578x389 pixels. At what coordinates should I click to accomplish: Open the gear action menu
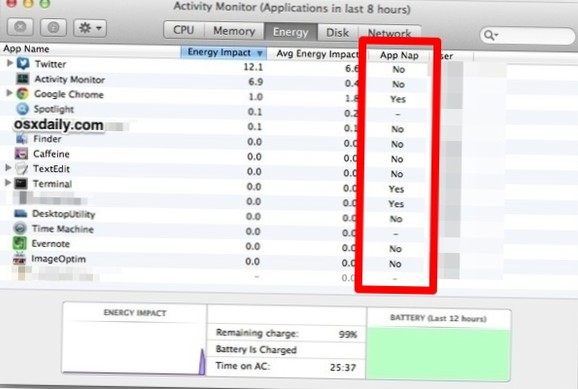click(90, 28)
